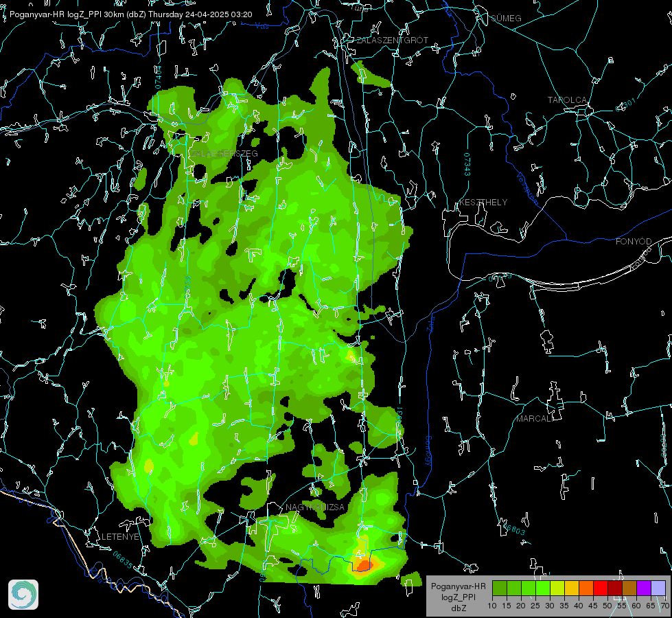Click the logZ_PPI legend label
Image resolution: width=672 pixels, height=618 pixels.
coord(458,597)
